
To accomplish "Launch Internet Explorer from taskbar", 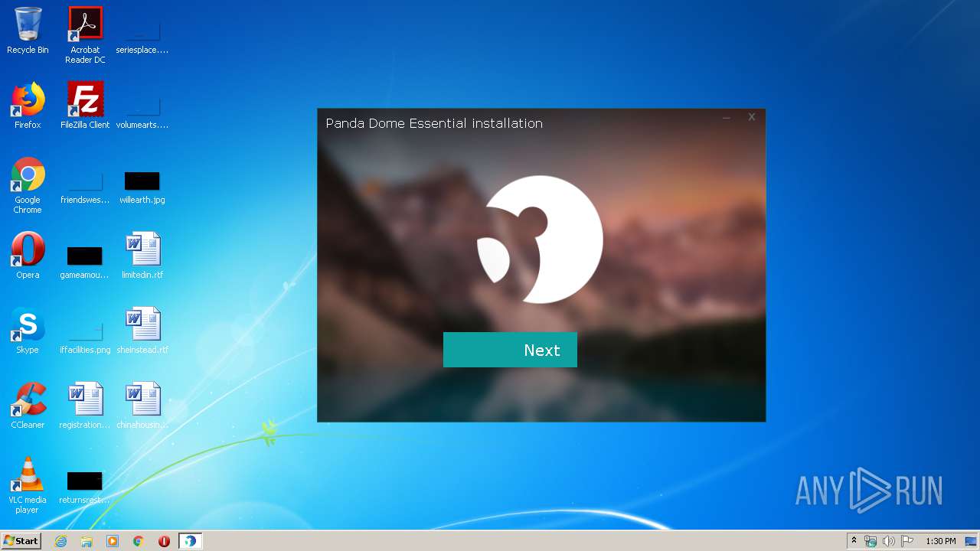I will pos(60,541).
